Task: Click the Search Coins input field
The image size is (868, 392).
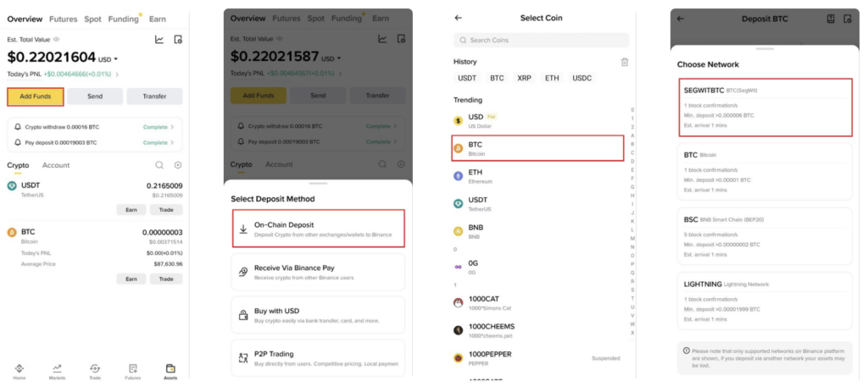Action: click(x=542, y=40)
